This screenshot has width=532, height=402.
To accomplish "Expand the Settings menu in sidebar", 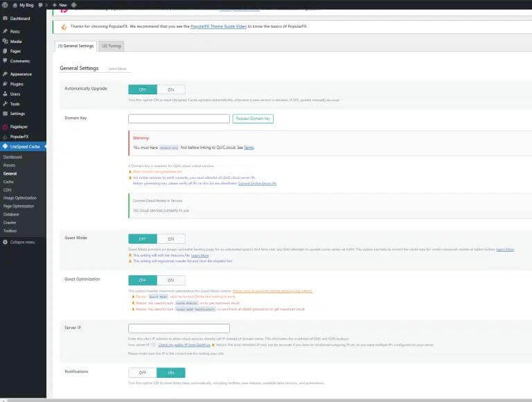I will point(17,113).
